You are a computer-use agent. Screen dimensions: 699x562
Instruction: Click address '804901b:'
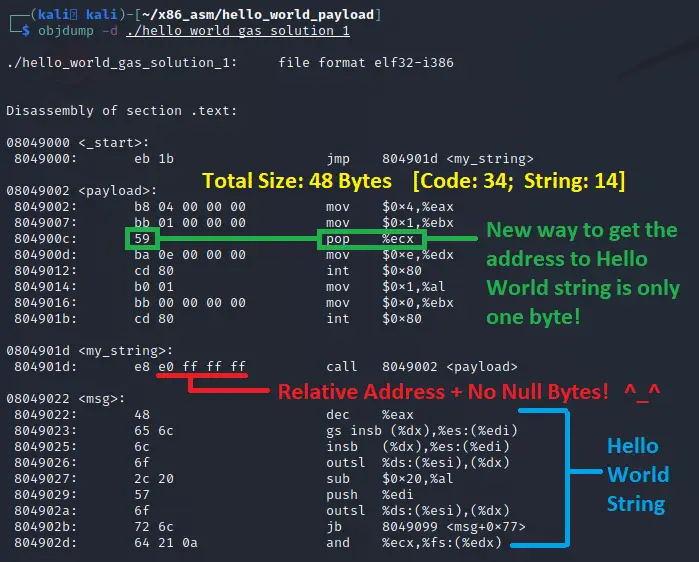45,319
